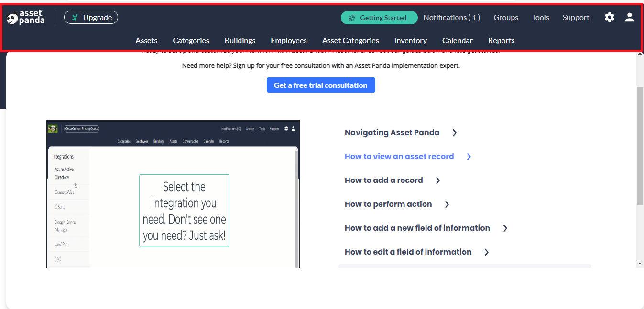Open the Getting Started guide
The width and height of the screenshot is (644, 309).
click(x=379, y=18)
